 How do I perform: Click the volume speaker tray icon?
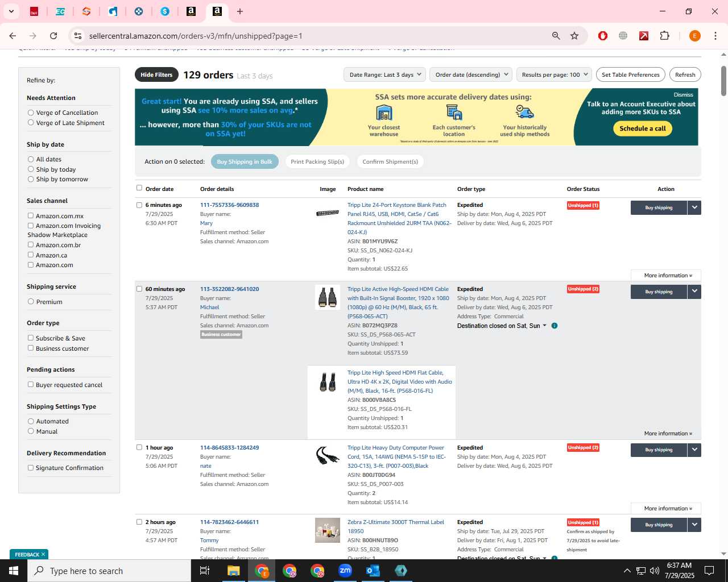click(655, 571)
